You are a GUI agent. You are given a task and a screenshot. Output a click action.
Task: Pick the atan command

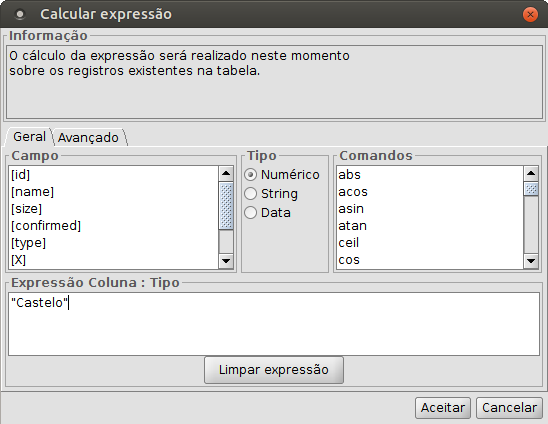(x=430, y=225)
